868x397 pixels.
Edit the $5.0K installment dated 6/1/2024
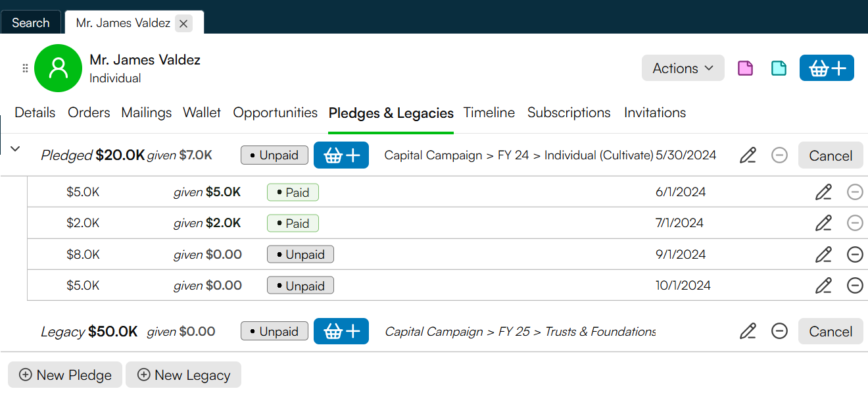coord(823,192)
